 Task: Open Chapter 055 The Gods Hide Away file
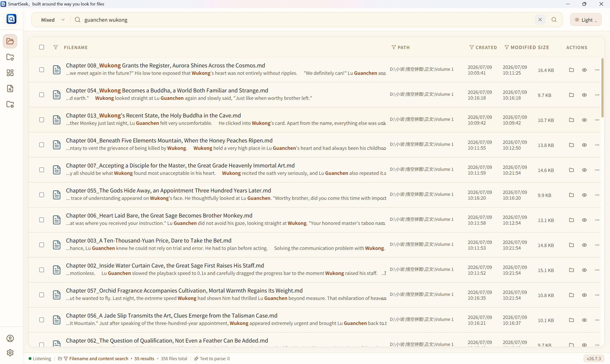168,190
